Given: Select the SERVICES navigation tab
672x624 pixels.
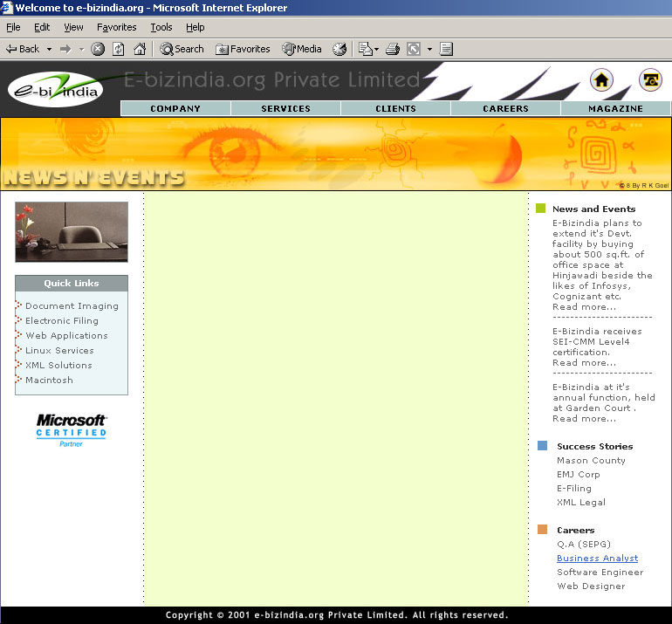Looking at the screenshot, I should click(x=285, y=108).
